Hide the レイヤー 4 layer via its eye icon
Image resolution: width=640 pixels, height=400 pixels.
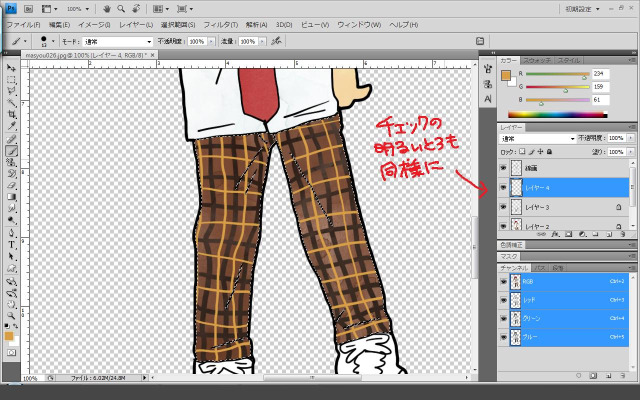pyautogui.click(x=503, y=187)
